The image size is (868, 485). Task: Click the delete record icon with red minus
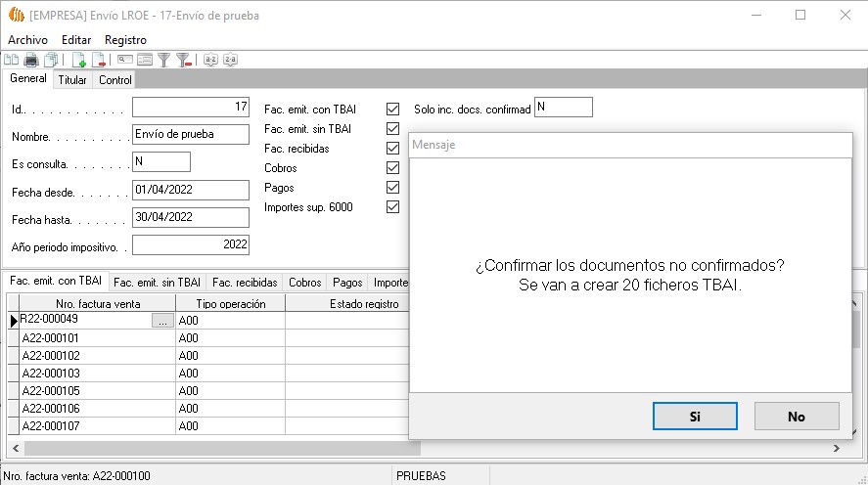[99, 60]
